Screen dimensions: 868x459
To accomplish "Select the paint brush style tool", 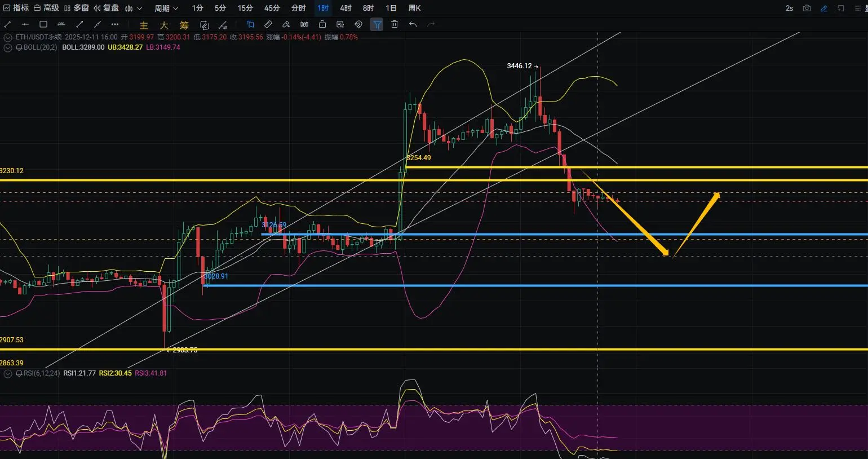I will 286,24.
